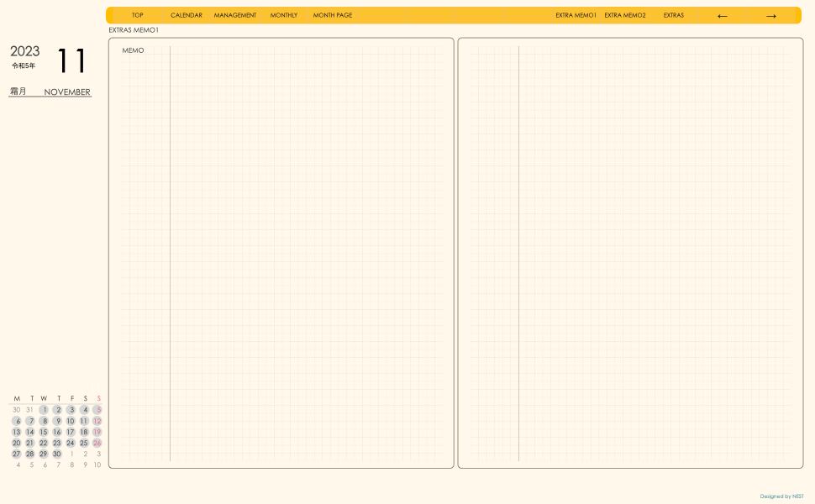
Task: Select circled date 1 in mini calendar
Action: pyautogui.click(x=45, y=410)
